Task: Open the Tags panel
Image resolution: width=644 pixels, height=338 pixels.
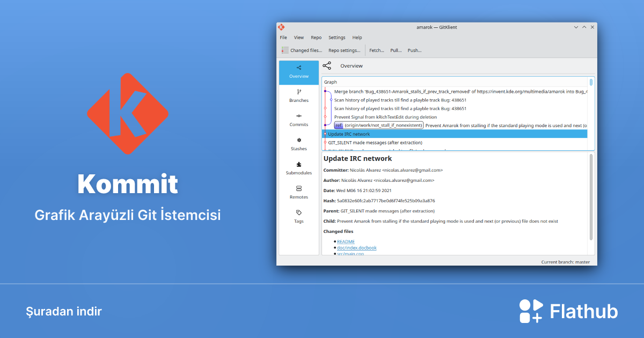Action: (x=298, y=217)
